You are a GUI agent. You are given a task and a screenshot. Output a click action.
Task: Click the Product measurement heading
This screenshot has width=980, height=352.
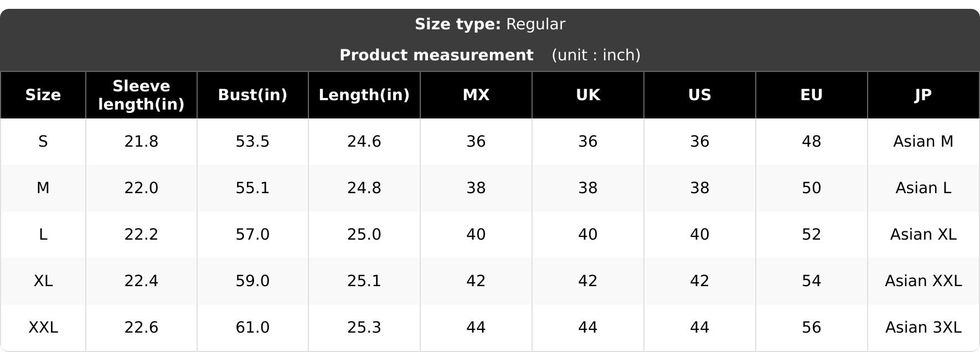tap(436, 55)
